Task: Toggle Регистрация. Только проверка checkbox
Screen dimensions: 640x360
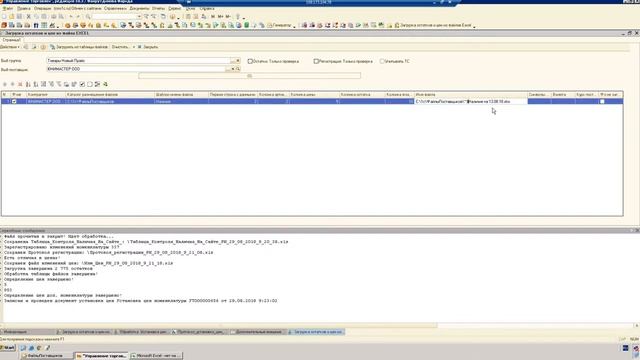Action: pyautogui.click(x=316, y=61)
